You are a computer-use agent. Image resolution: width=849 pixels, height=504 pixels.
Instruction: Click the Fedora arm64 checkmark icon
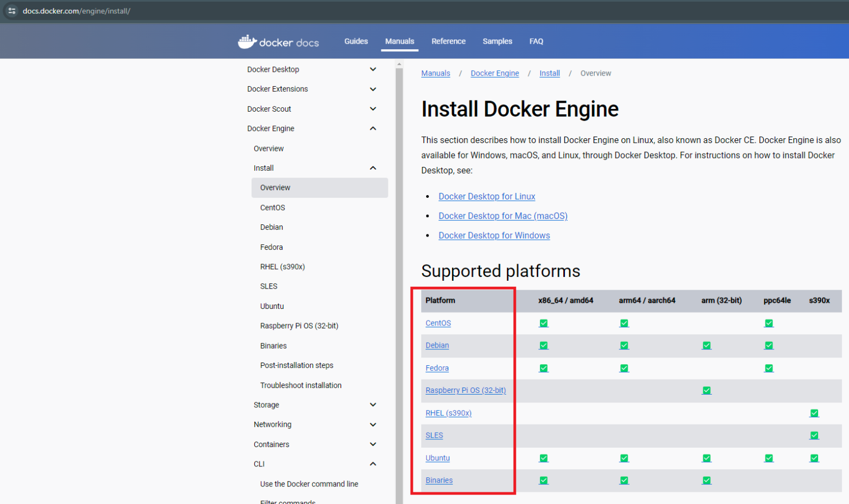pyautogui.click(x=623, y=368)
